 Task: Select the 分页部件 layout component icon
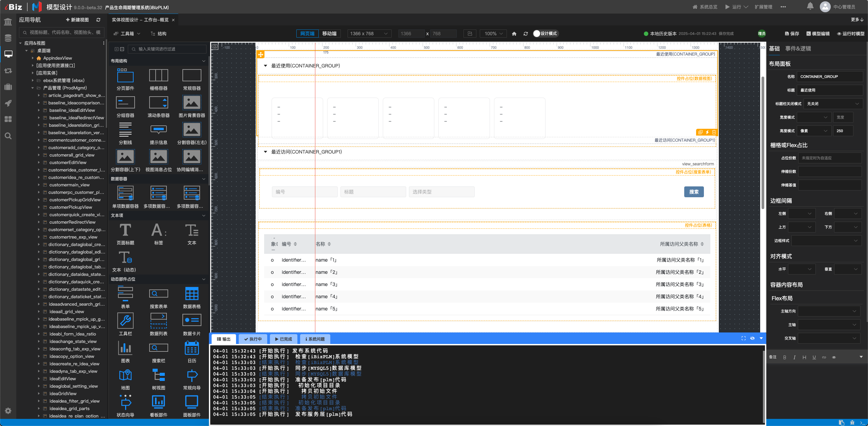click(125, 76)
